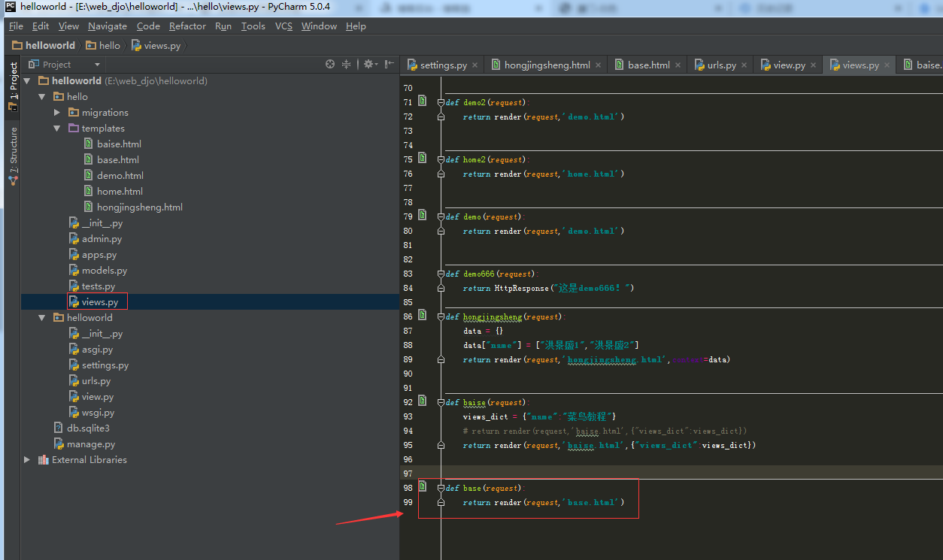
Task: Select hongjingsheng.html in project tree
Action: 133,207
